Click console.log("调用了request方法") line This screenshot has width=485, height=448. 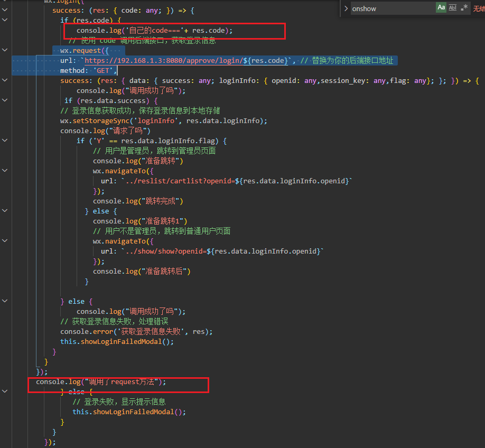click(x=101, y=382)
